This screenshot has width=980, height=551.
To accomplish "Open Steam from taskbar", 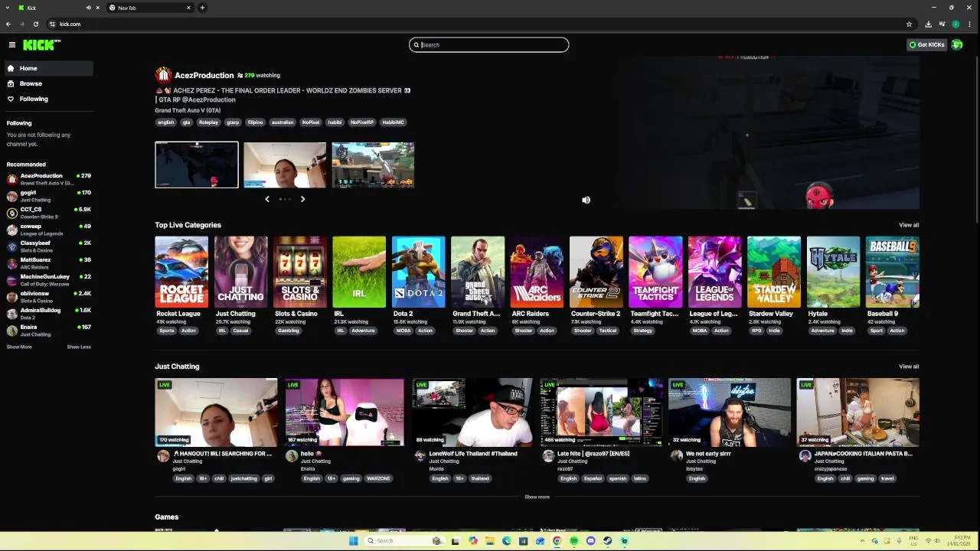I will coord(607,541).
